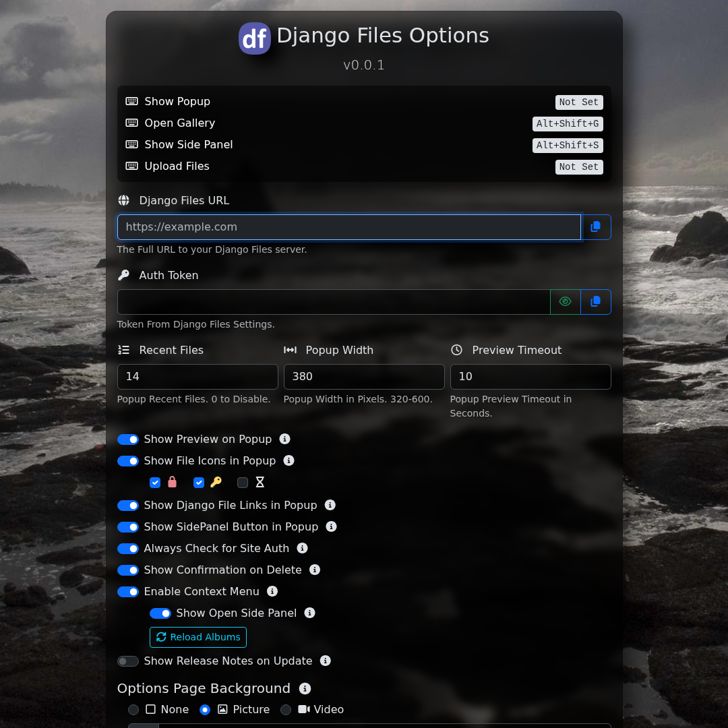
Task: Copy the Django Files URL with clipboard icon
Action: 595,227
